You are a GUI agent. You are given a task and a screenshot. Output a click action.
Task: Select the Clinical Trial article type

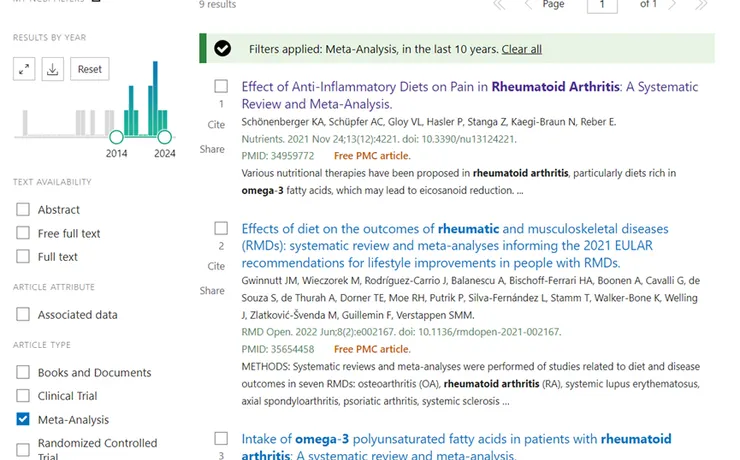coord(23,395)
